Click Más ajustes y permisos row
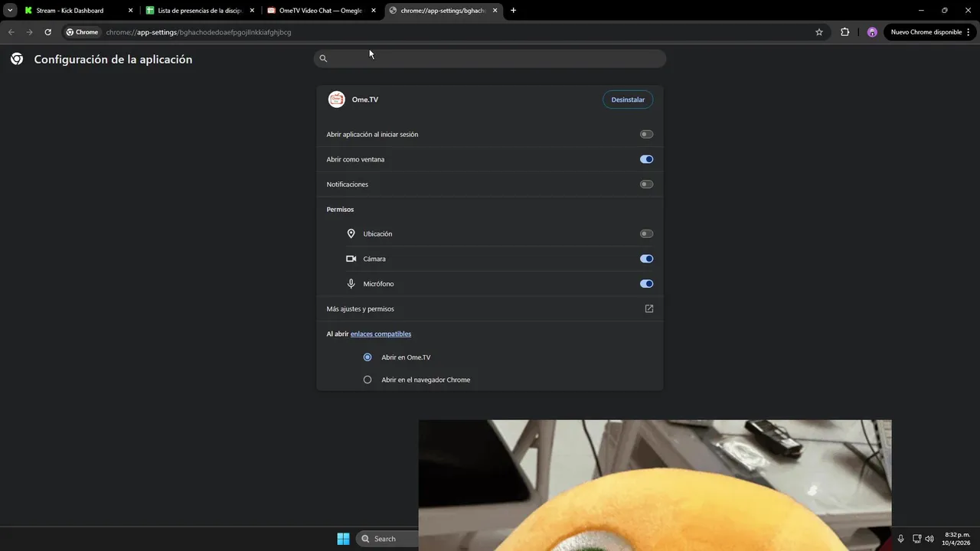980x551 pixels. 490,308
